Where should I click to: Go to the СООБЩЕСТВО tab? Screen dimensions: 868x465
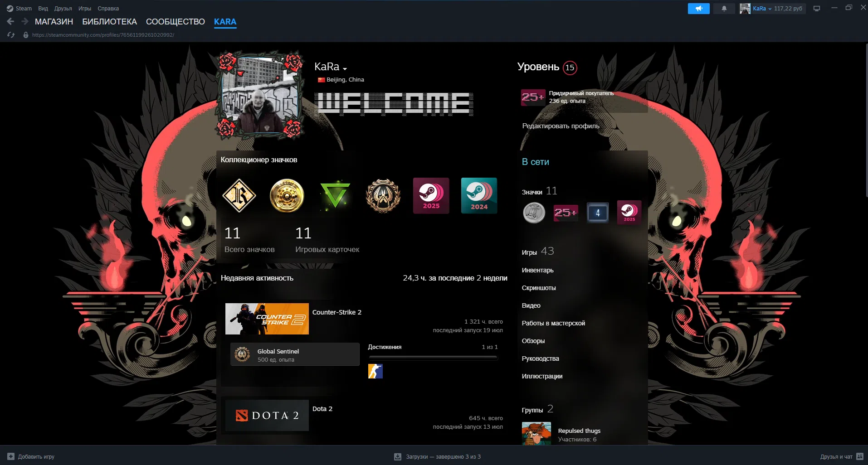(176, 22)
